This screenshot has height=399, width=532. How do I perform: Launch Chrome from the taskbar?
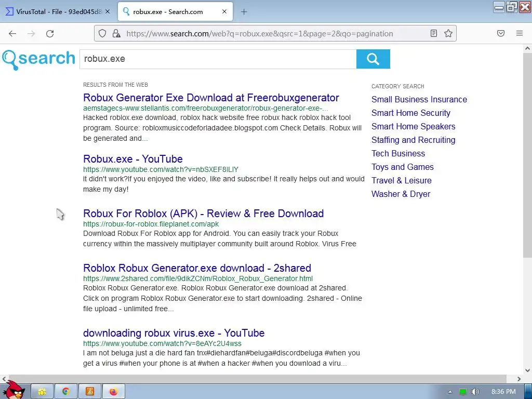tap(66, 392)
